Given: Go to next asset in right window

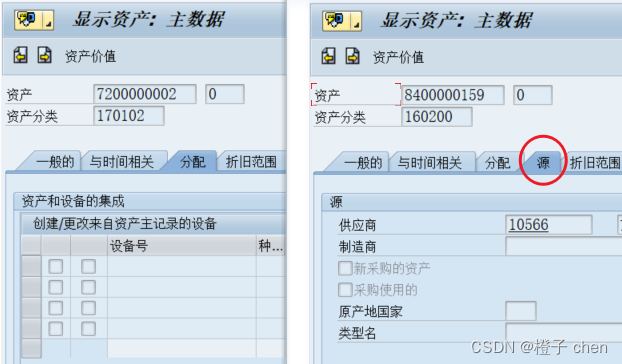Looking at the screenshot, I should point(352,56).
